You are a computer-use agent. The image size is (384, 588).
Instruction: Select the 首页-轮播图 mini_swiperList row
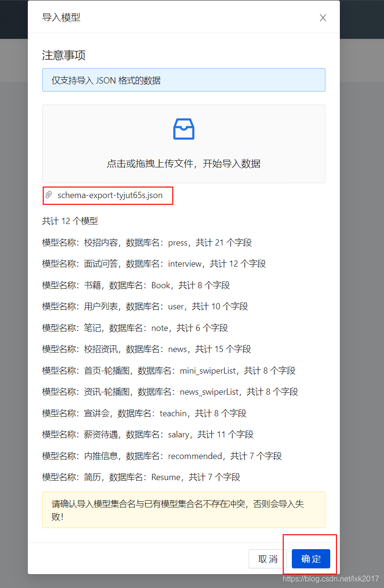pyautogui.click(x=169, y=371)
